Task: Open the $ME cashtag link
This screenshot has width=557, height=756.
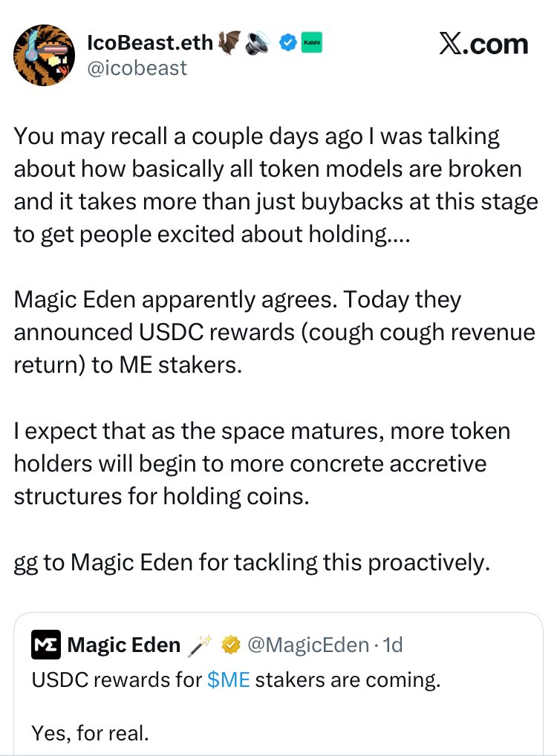Action: (229, 680)
